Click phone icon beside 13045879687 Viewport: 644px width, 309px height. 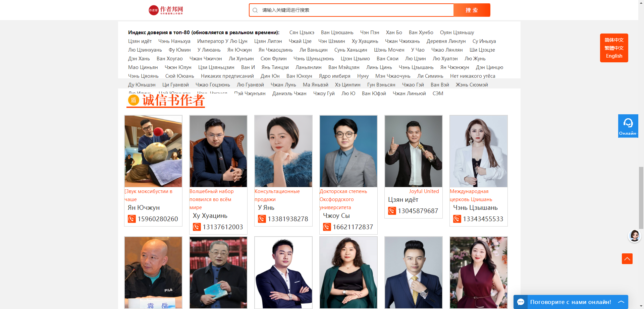pos(392,211)
